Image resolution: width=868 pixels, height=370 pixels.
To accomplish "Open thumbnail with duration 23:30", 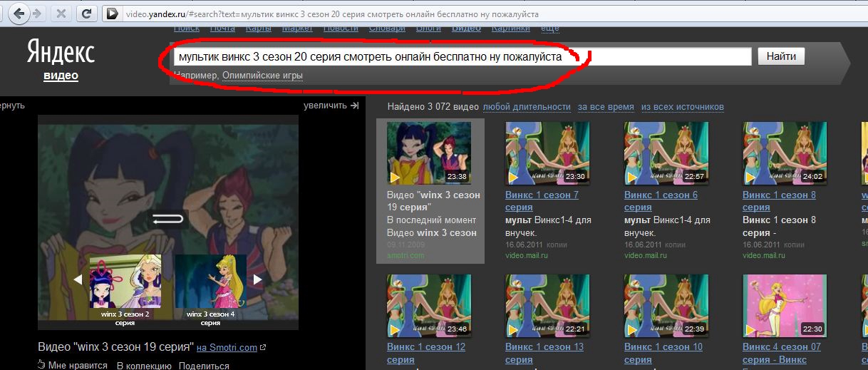I will (x=547, y=153).
